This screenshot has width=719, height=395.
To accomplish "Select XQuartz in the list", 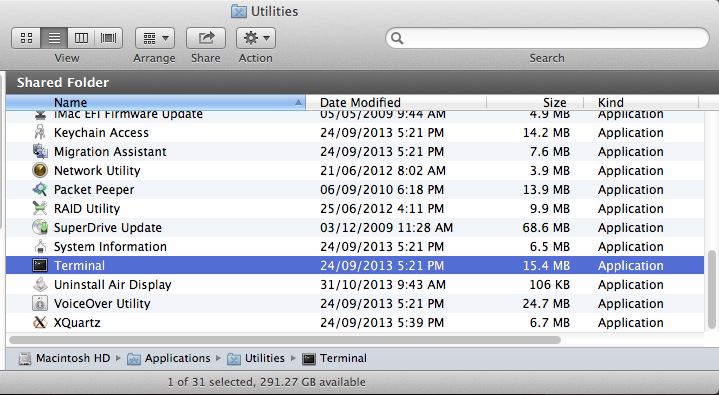I will [x=77, y=323].
